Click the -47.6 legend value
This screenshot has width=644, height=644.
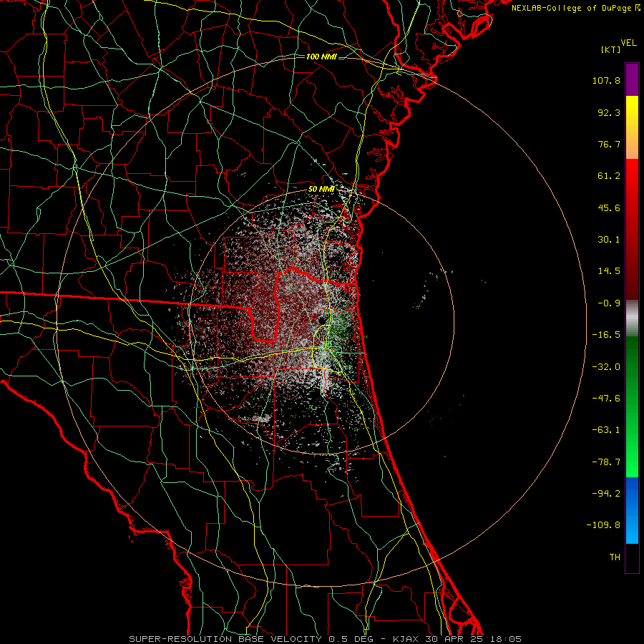[x=606, y=399]
